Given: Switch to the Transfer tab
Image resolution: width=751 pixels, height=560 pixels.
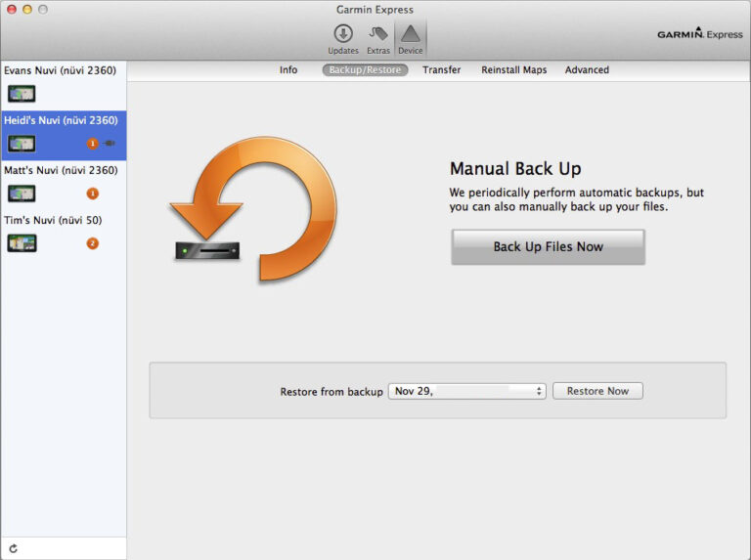Looking at the screenshot, I should [442, 70].
